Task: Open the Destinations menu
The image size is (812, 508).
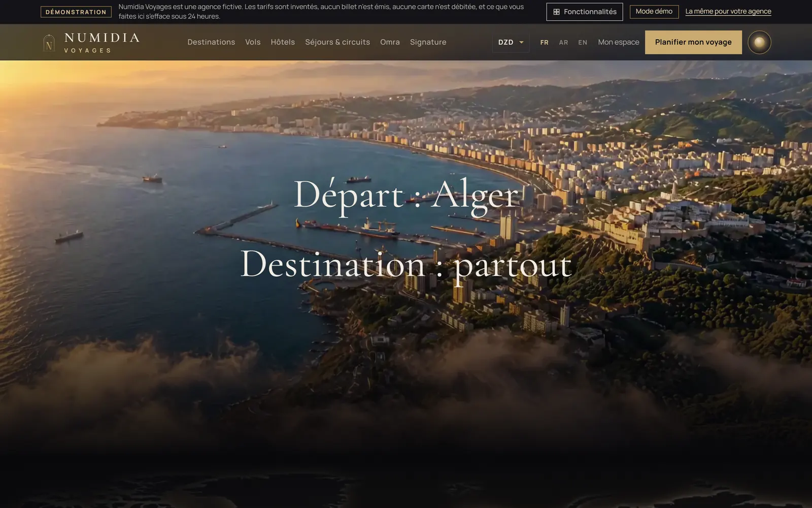Action: (x=211, y=42)
